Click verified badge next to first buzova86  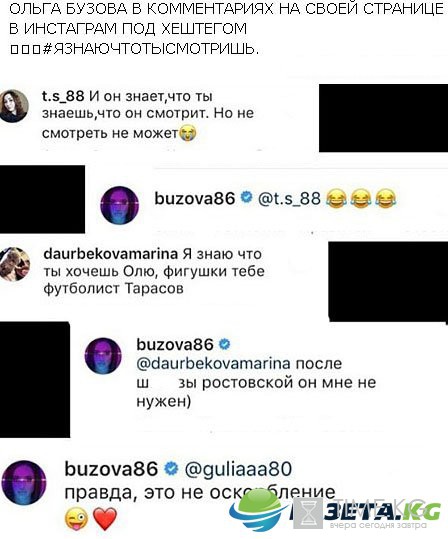coord(246,197)
